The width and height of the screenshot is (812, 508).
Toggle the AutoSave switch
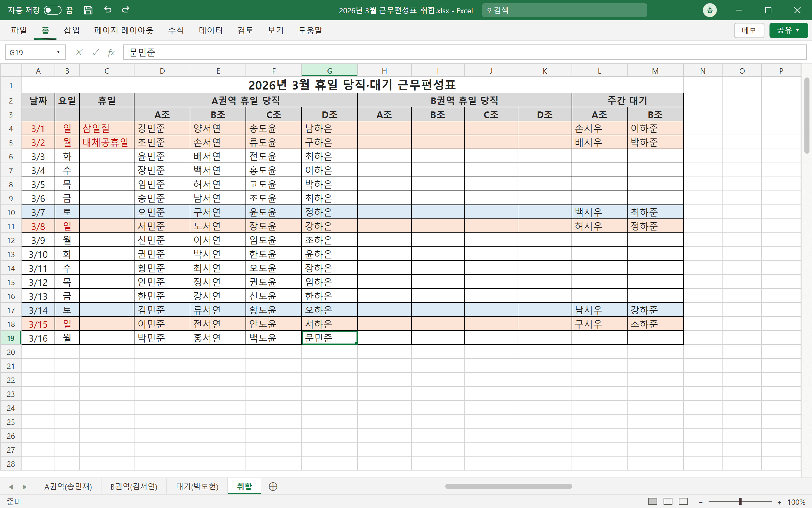52,10
